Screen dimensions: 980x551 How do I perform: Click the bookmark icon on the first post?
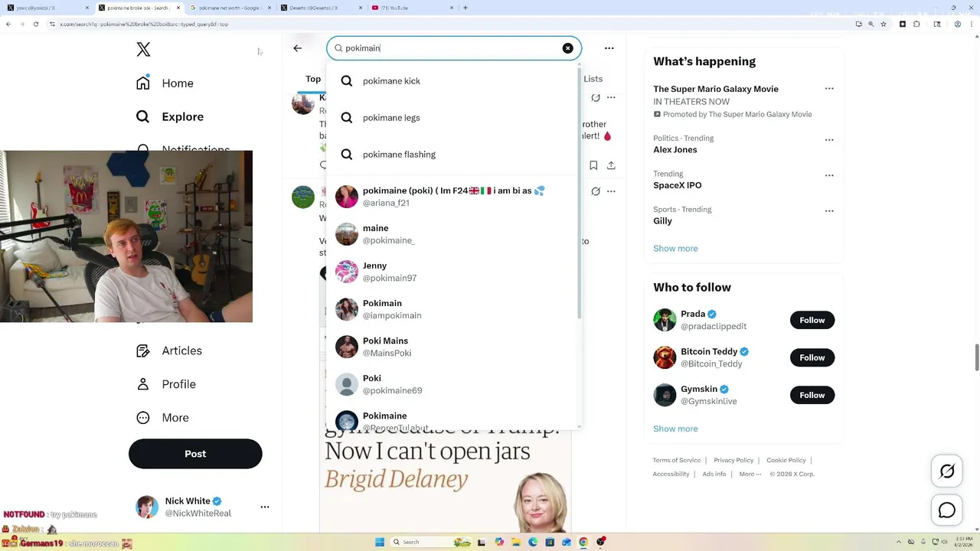click(593, 165)
